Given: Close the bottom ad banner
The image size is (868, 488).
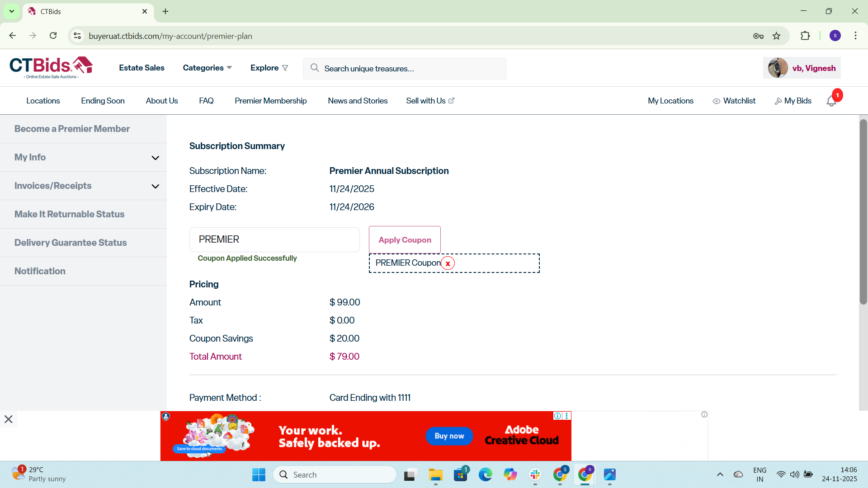Looking at the screenshot, I should 9,419.
